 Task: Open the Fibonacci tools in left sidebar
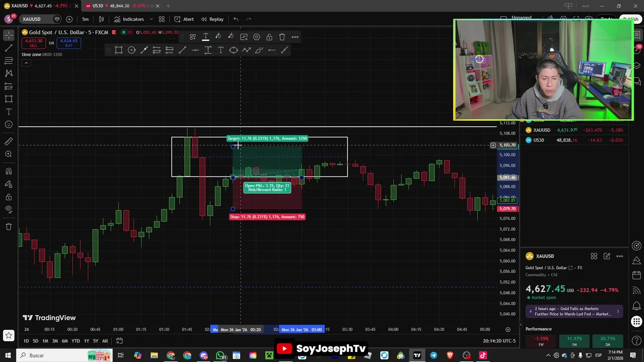[9, 61]
